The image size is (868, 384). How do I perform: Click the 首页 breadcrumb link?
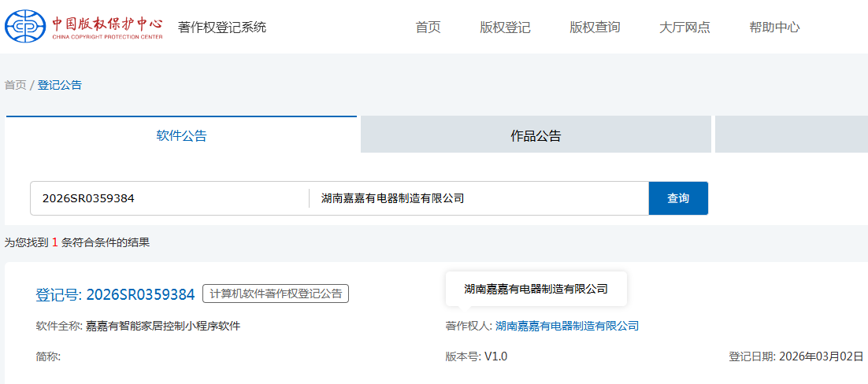click(x=15, y=85)
